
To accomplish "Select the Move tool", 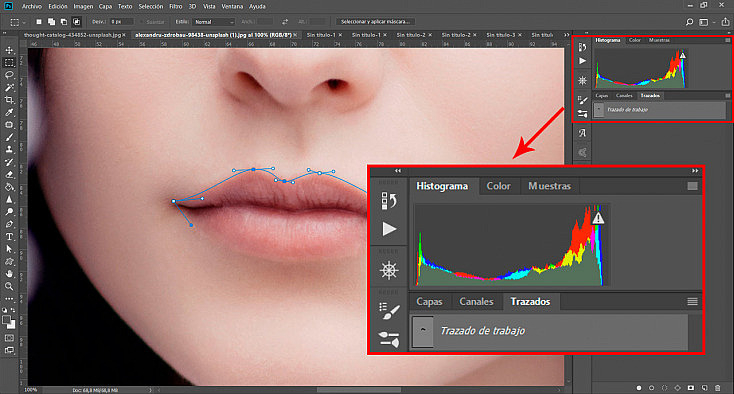I will point(9,50).
